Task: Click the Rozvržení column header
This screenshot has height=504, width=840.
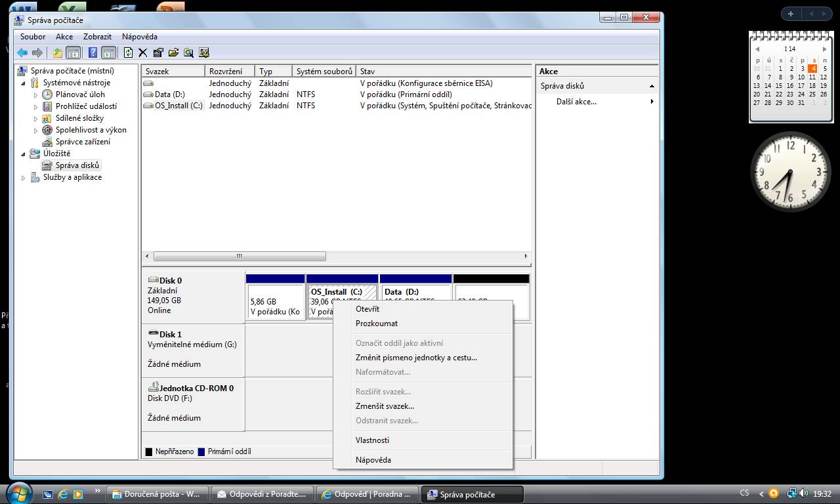Action: 230,72
